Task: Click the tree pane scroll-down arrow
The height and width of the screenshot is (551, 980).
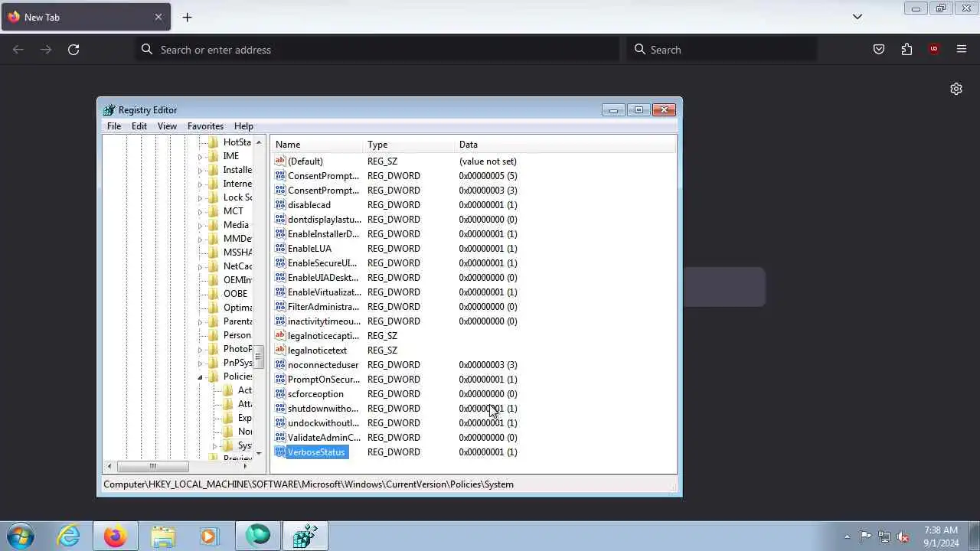Action: click(x=259, y=453)
